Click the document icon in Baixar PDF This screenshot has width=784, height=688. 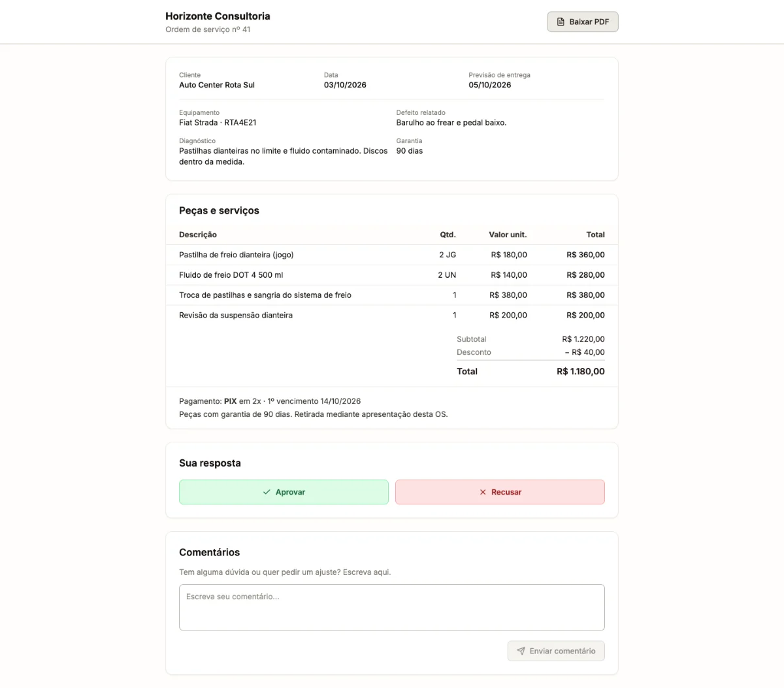tap(561, 22)
